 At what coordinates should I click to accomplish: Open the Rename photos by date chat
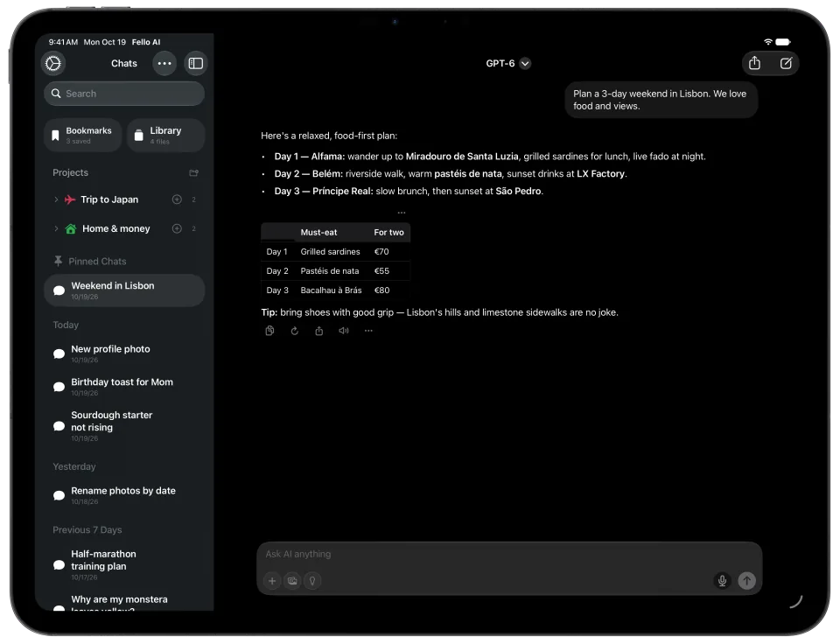(x=124, y=495)
